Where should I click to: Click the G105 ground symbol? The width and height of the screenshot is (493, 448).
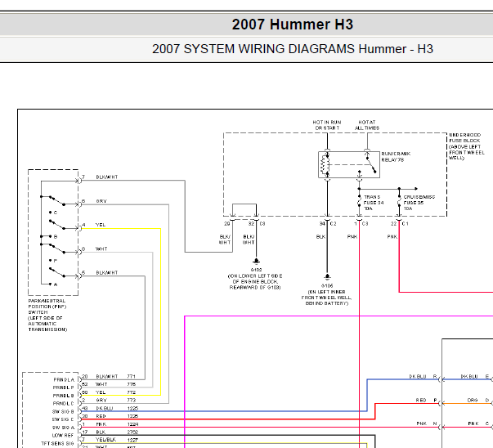(327, 277)
